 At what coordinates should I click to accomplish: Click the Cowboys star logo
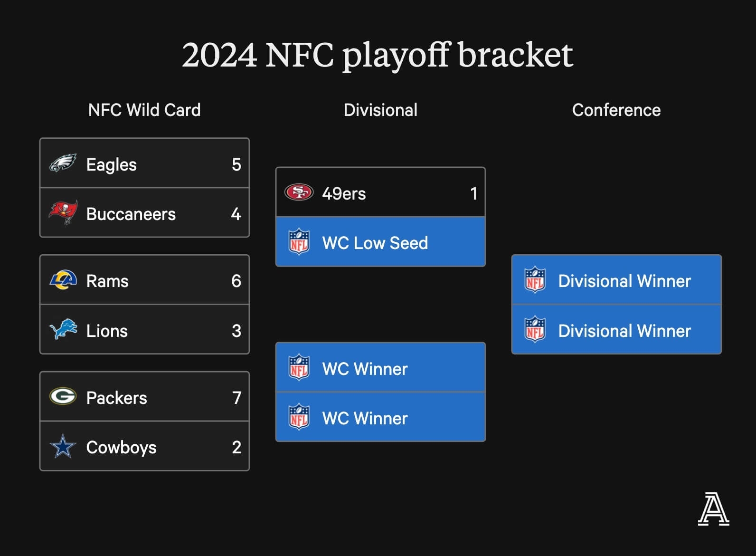coord(63,446)
